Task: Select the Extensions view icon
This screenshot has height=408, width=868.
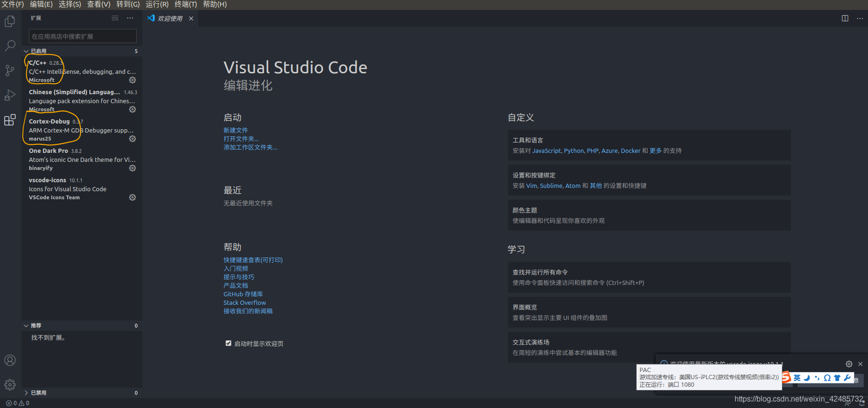Action: (x=10, y=120)
